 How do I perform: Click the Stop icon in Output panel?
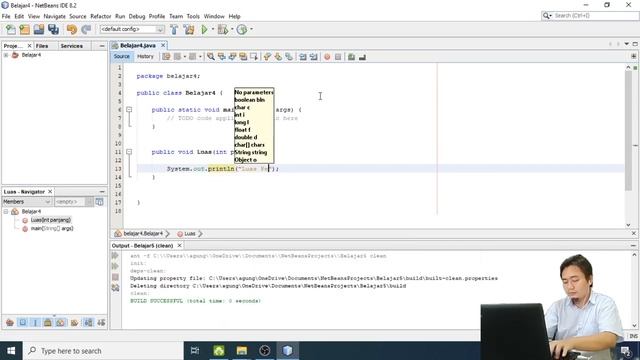tap(116, 277)
